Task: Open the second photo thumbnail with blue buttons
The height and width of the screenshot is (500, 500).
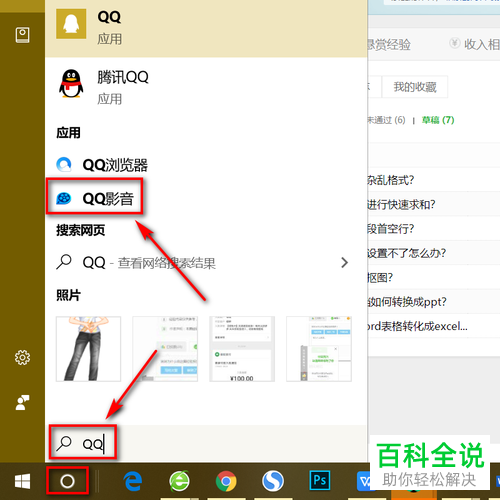Action: tap(165, 349)
